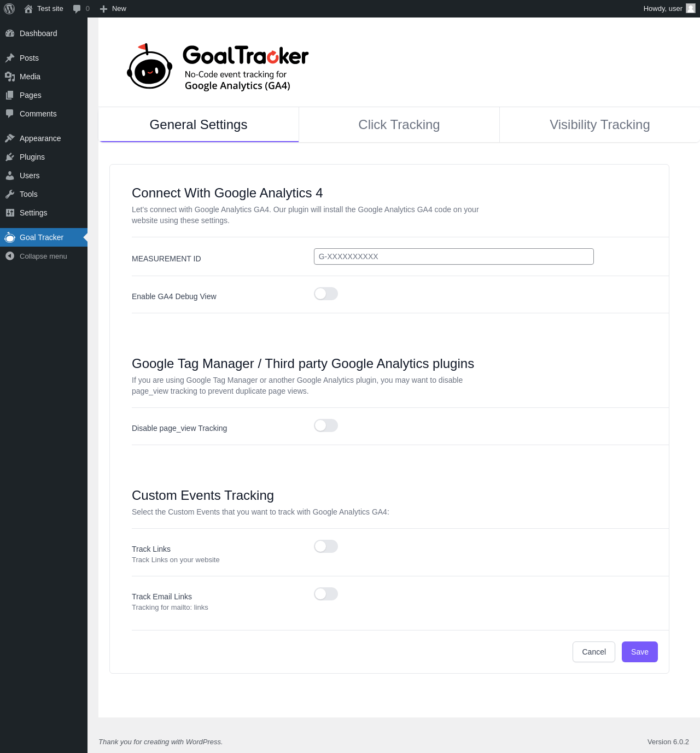The height and width of the screenshot is (753, 700).
Task: Open Test site home icon
Action: click(x=28, y=9)
